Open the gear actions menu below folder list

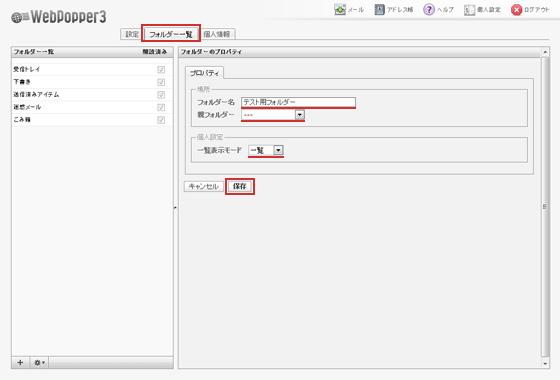(x=39, y=362)
